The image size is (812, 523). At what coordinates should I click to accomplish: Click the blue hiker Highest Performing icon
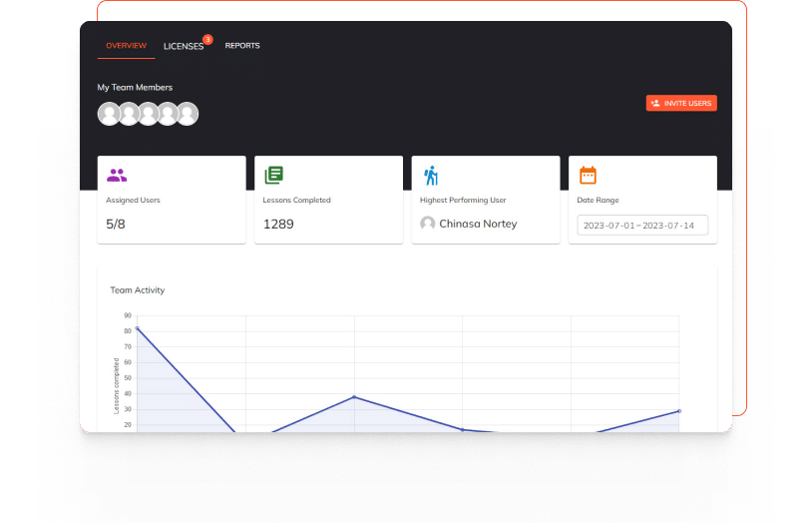click(430, 176)
